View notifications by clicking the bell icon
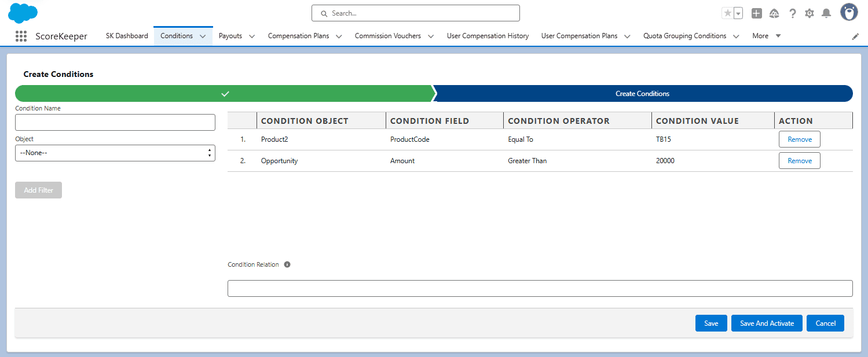The width and height of the screenshot is (868, 357). (827, 13)
